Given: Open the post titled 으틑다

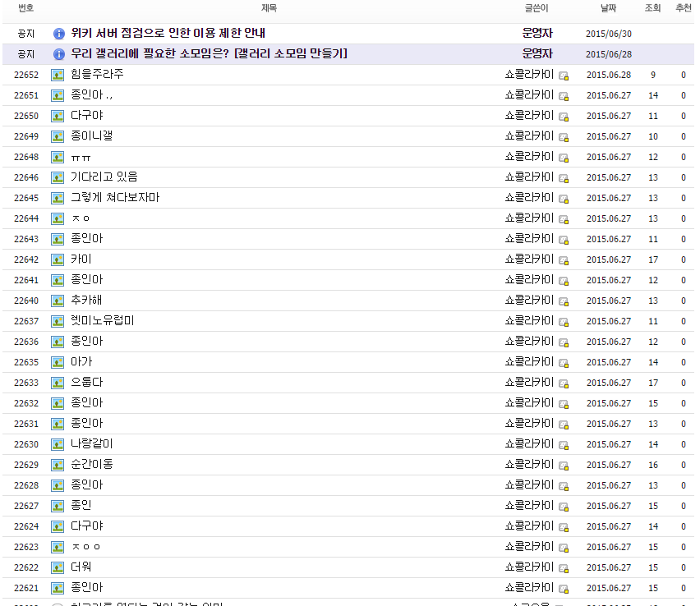Looking at the screenshot, I should click(x=87, y=382).
